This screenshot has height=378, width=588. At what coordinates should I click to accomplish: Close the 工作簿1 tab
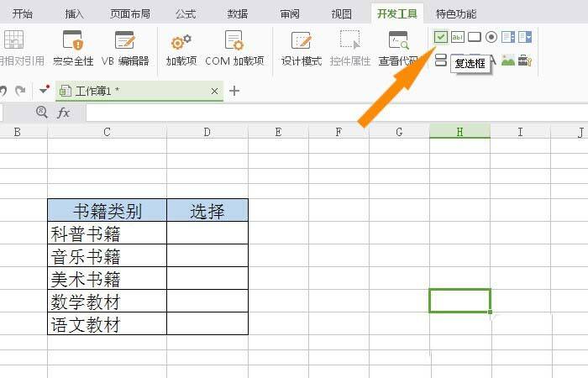tap(214, 91)
